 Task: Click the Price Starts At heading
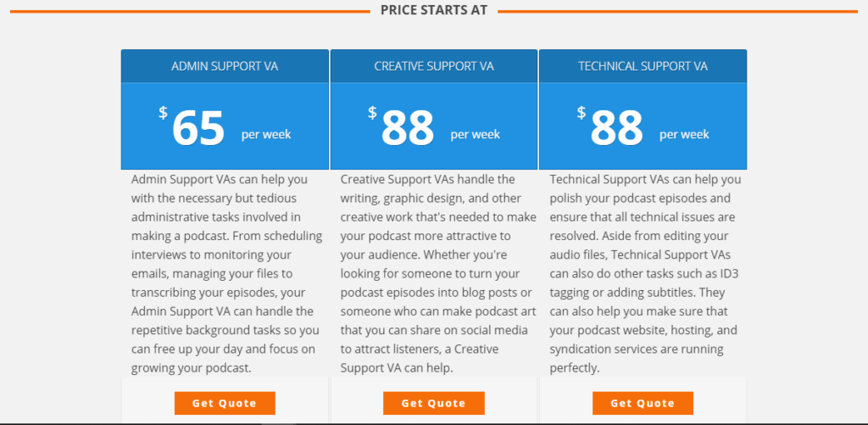[x=434, y=10]
